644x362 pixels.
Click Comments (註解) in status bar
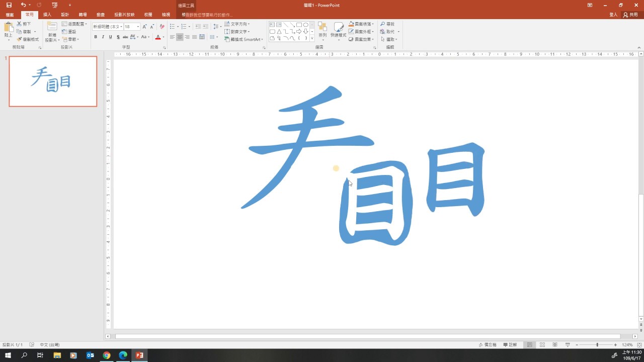pos(510,345)
